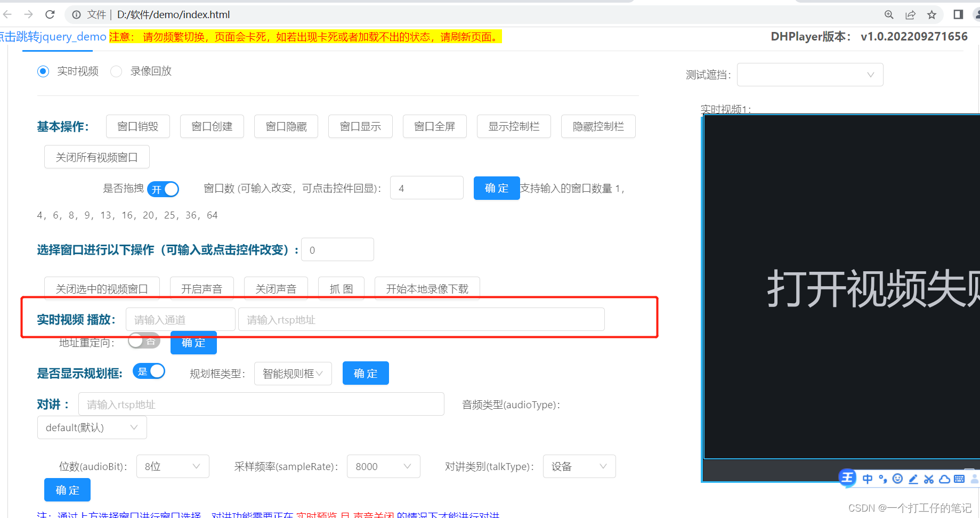Switch IME Chinese/English mode 中
Image resolution: width=980 pixels, height=518 pixels.
[868, 479]
